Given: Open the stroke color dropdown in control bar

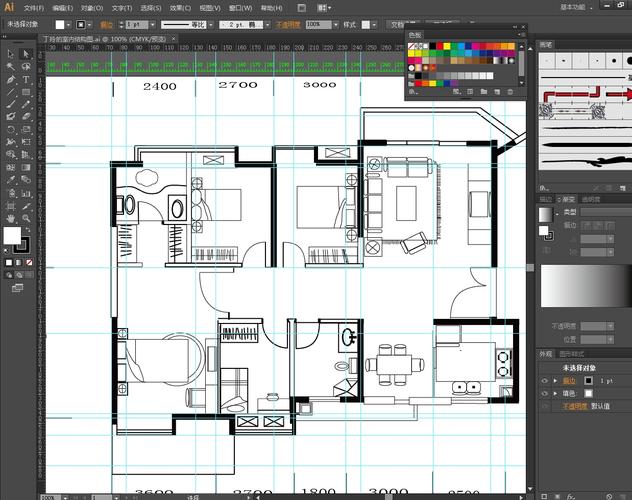Looking at the screenshot, I should (x=89, y=25).
